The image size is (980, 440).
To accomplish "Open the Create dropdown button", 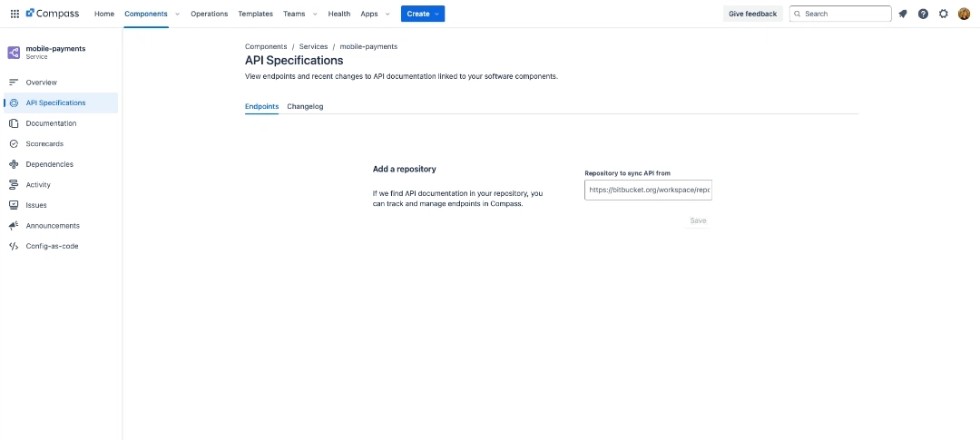I will pyautogui.click(x=423, y=14).
